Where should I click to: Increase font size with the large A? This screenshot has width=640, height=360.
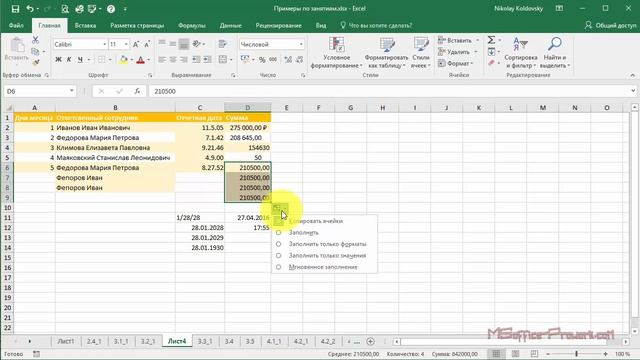pyautogui.click(x=136, y=44)
